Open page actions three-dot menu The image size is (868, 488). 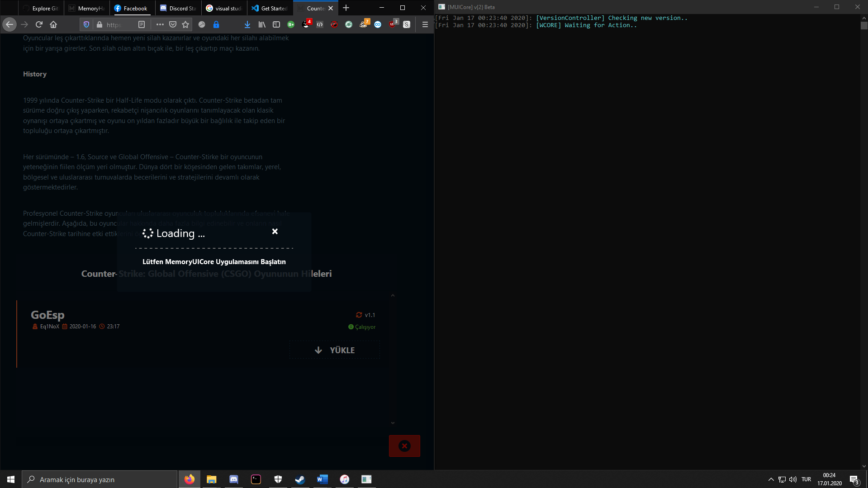160,24
